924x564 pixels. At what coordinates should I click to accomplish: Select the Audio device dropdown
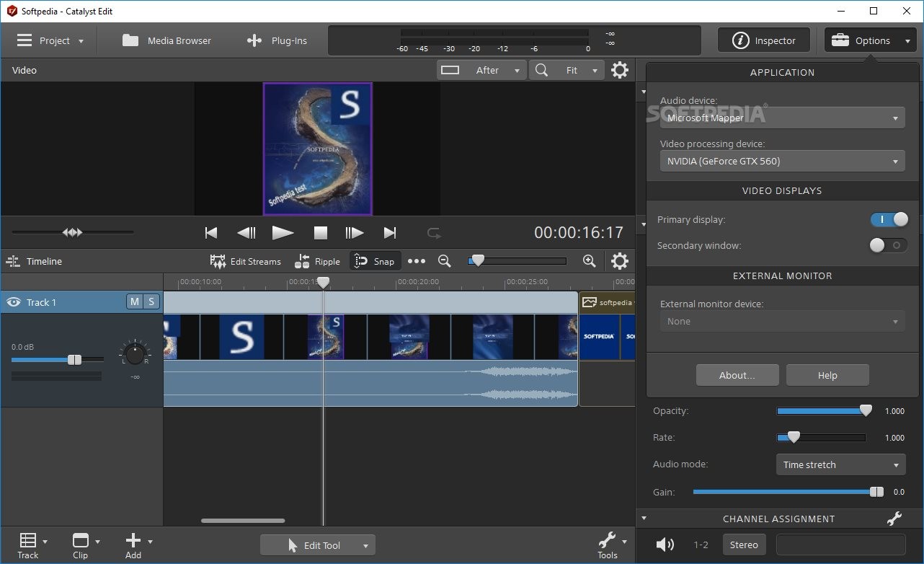[x=782, y=118]
